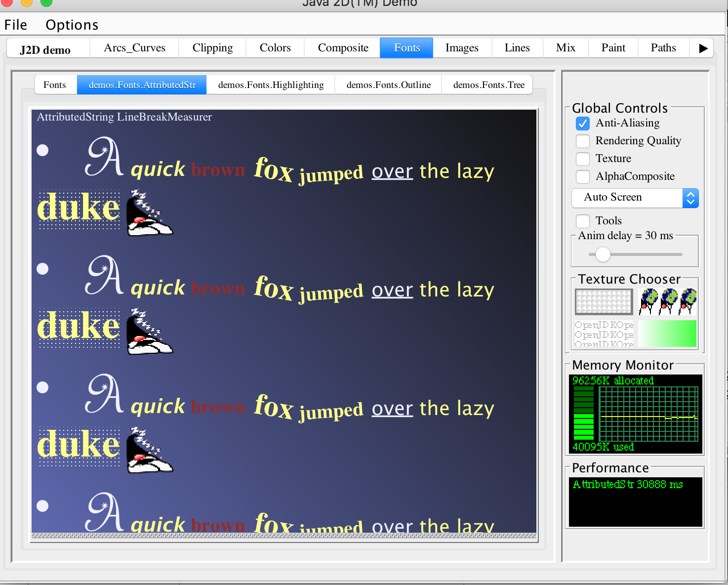728x585 pixels.
Task: Disable the Anti-Aliasing checkbox
Action: pyautogui.click(x=583, y=124)
